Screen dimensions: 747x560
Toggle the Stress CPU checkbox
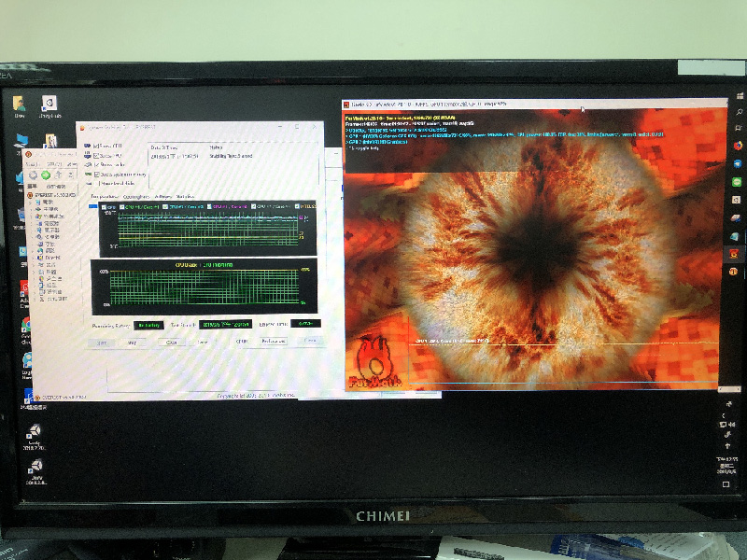click(96, 146)
